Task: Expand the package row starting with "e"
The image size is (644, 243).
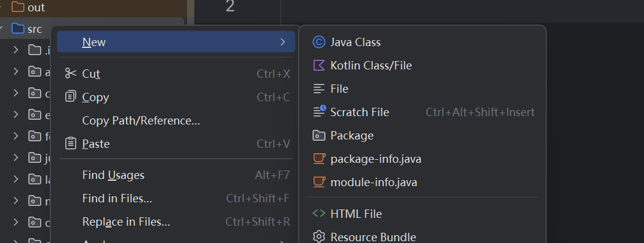Action: click(x=16, y=114)
